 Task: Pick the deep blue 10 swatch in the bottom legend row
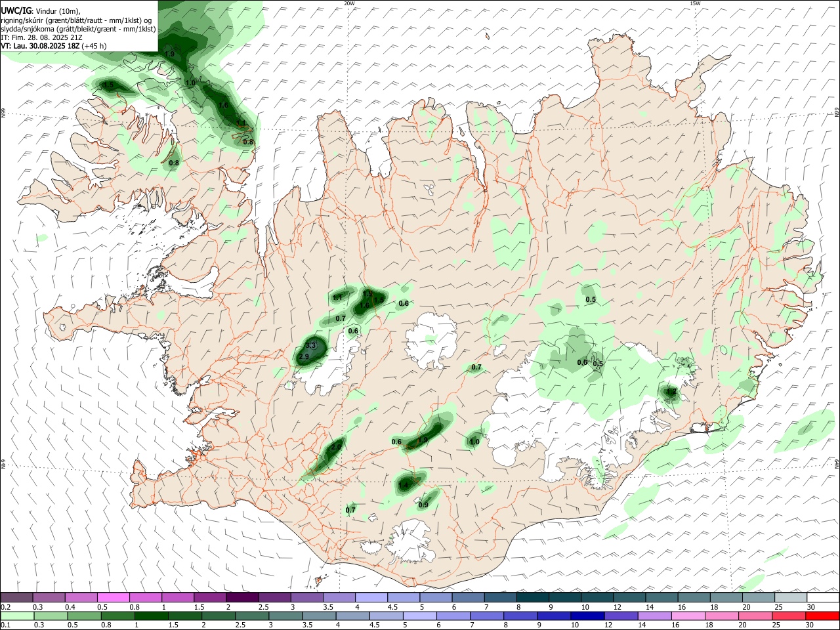pos(587,616)
